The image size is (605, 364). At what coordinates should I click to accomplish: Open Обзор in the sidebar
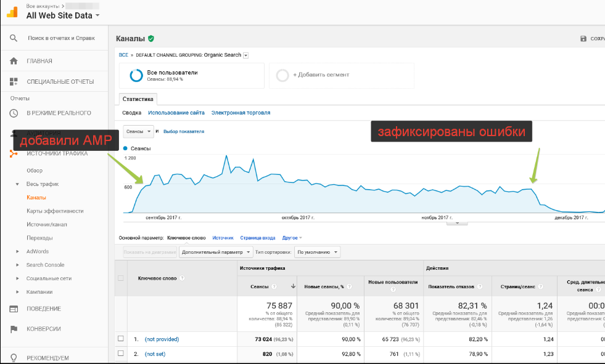click(x=35, y=171)
